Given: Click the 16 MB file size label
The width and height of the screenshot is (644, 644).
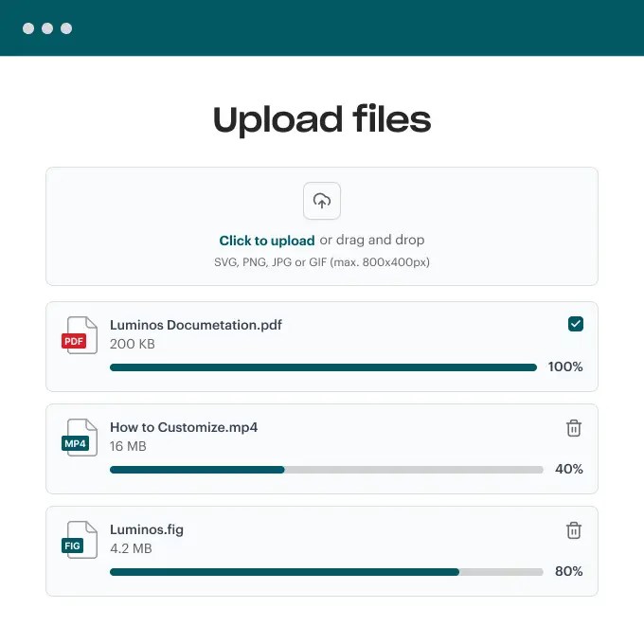Looking at the screenshot, I should 128,446.
